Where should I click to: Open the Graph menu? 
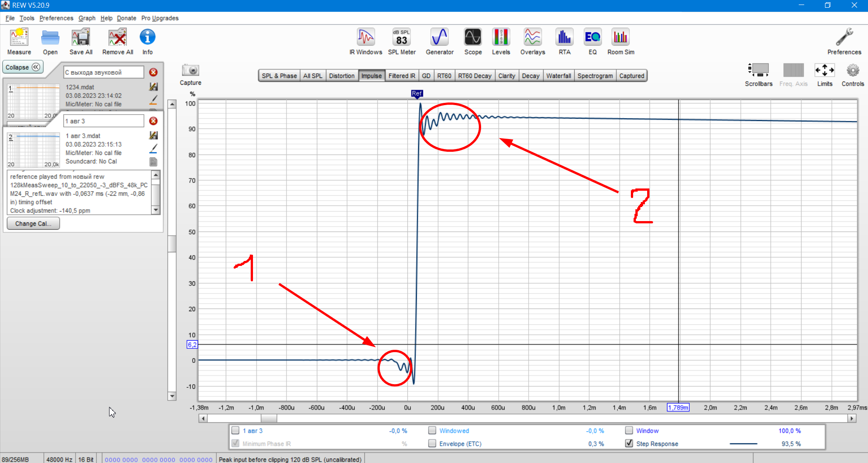[x=87, y=18]
